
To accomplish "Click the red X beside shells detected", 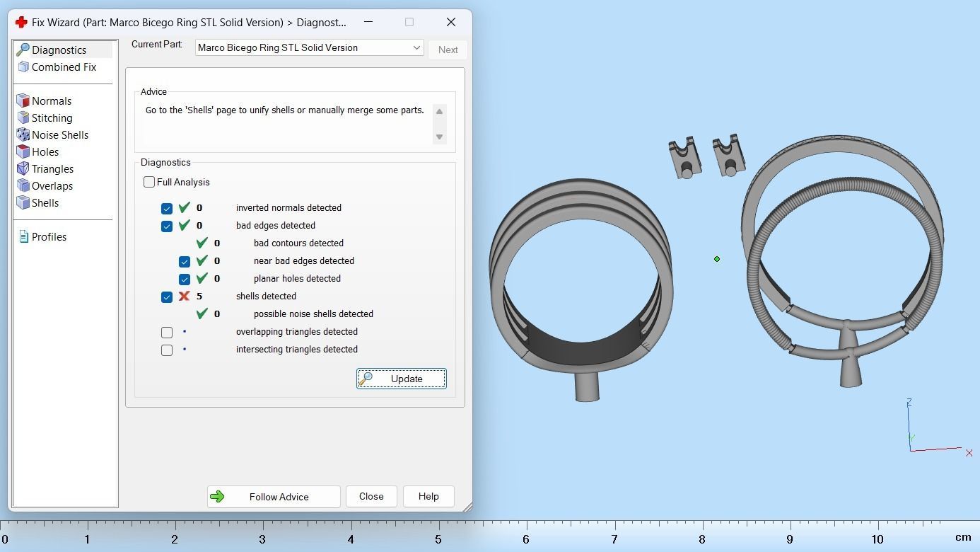I will coord(184,296).
